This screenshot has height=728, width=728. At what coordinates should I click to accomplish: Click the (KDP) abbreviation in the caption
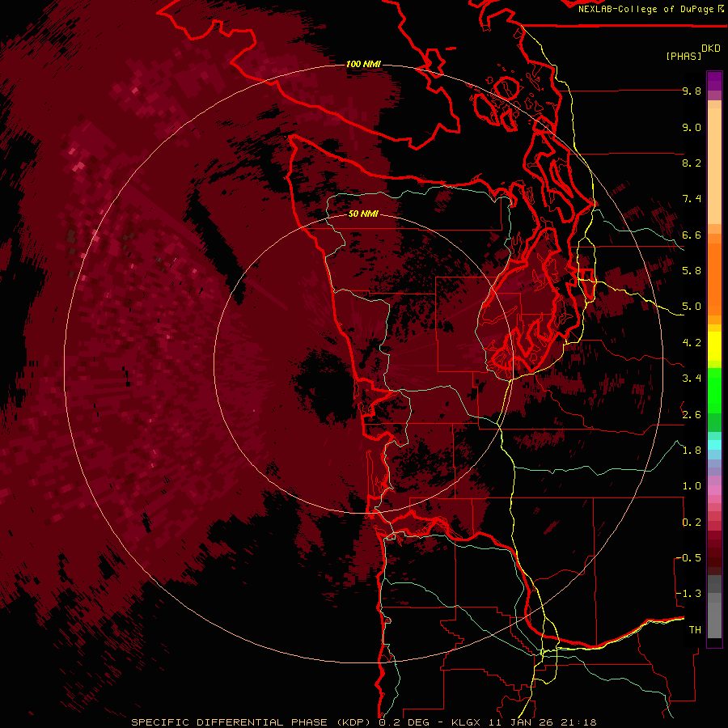tap(353, 722)
